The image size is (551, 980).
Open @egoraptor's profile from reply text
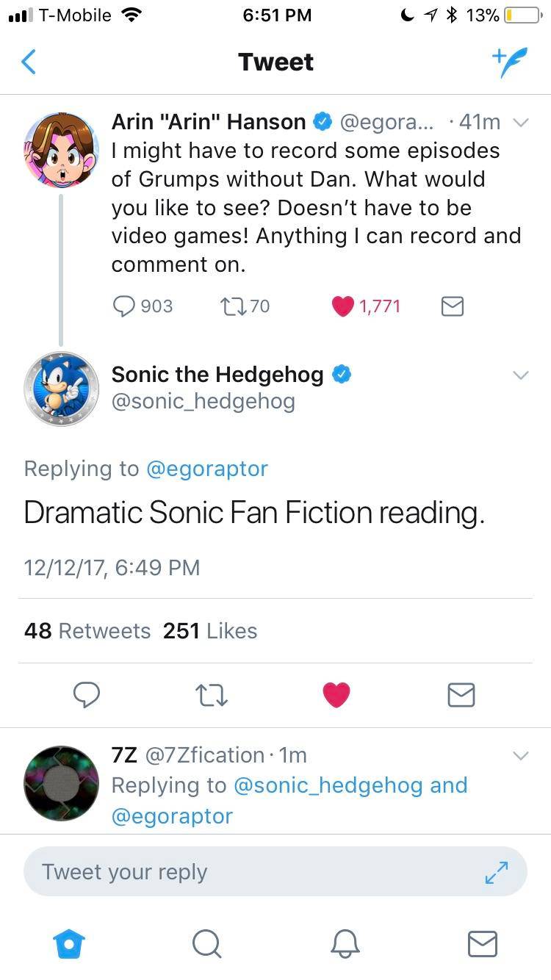coord(208,468)
